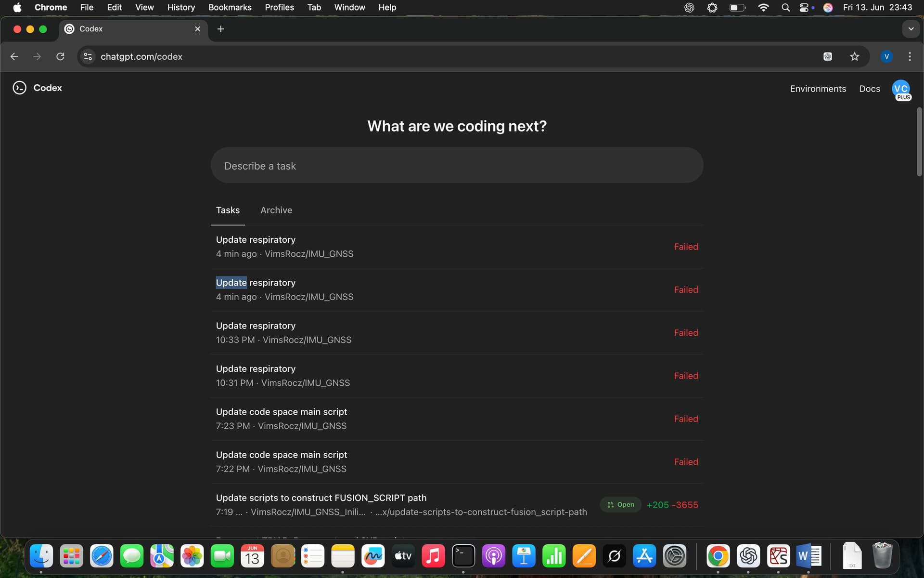Open Google Chrome in the dock
The height and width of the screenshot is (578, 924).
[718, 556]
